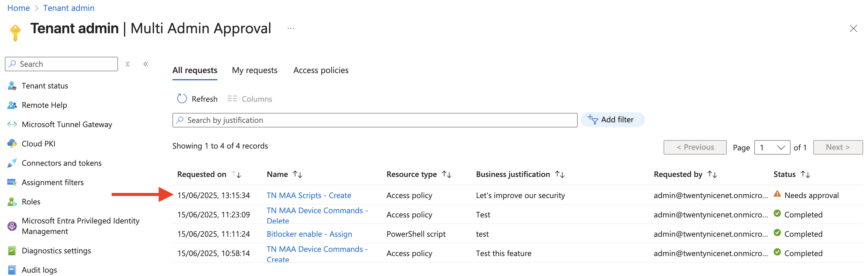The width and height of the screenshot is (868, 276).
Task: Switch to the My requests tab
Action: pos(255,70)
